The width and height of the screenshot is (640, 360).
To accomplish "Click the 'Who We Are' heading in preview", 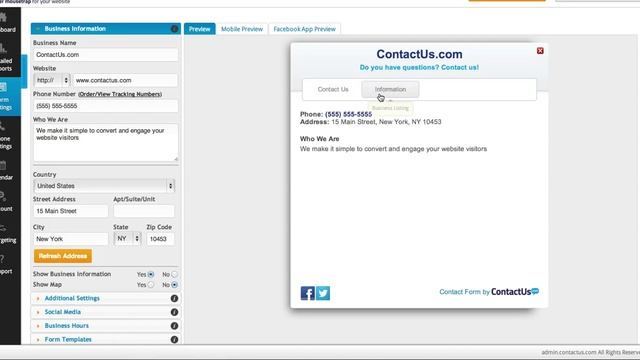I will pos(320,139).
